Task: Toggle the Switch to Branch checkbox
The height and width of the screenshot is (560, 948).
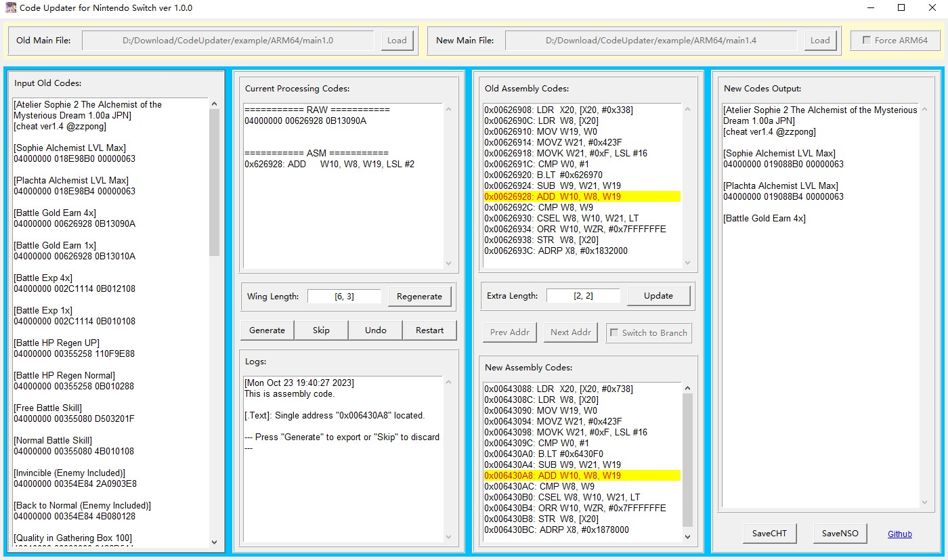Action: pos(614,332)
